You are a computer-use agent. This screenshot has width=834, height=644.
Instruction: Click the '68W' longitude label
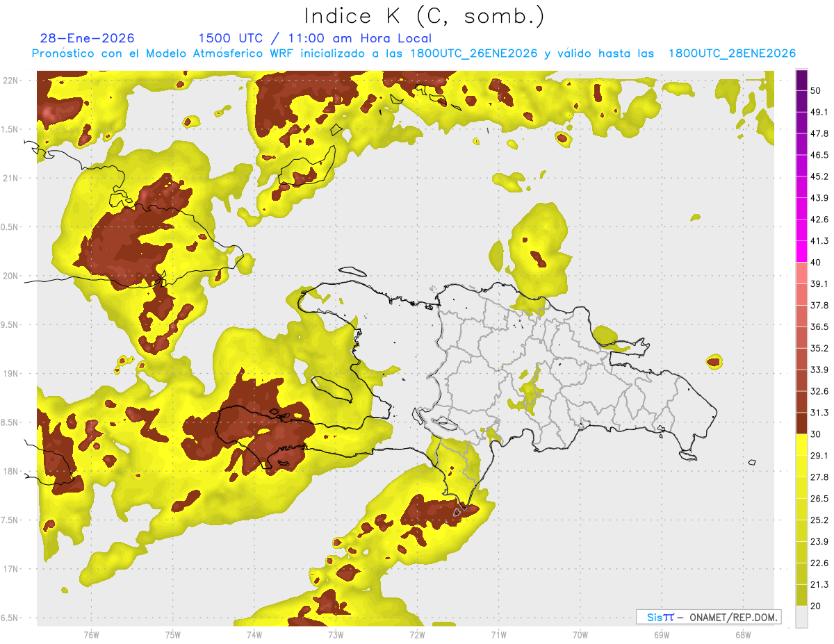click(x=742, y=634)
